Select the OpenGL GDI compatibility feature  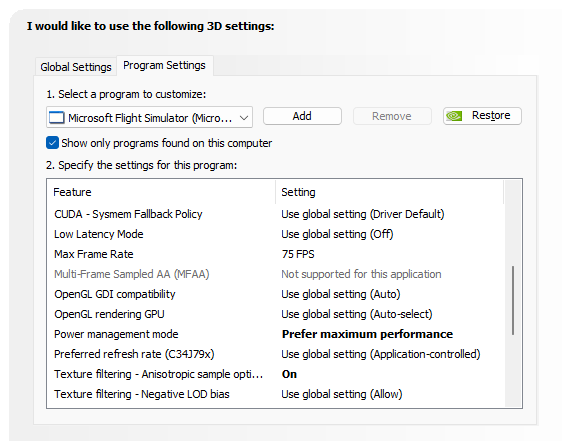point(115,294)
